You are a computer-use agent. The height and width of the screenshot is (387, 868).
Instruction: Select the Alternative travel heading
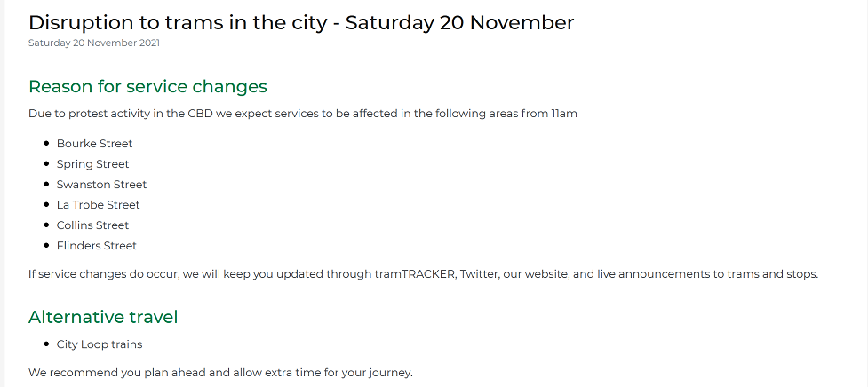[x=103, y=318]
